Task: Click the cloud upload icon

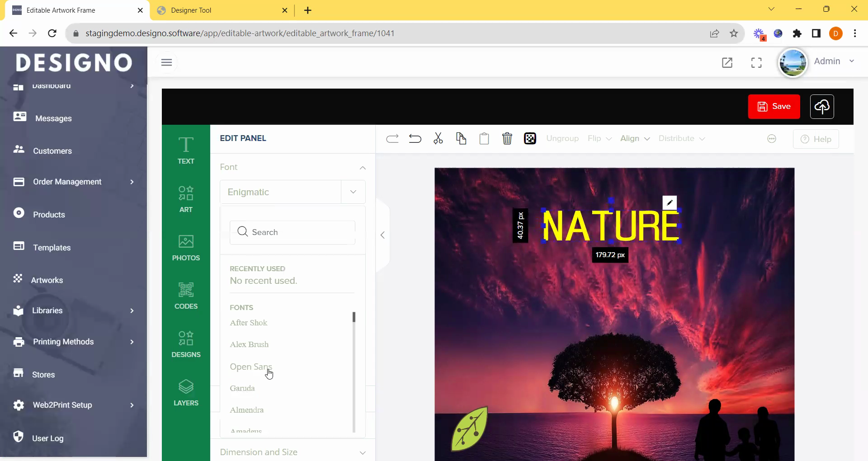Action: tap(821, 107)
